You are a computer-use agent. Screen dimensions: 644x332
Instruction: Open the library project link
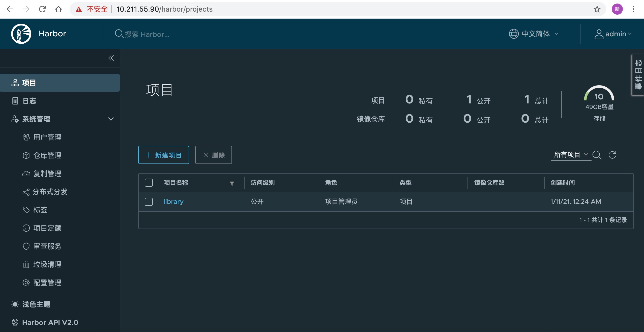174,202
